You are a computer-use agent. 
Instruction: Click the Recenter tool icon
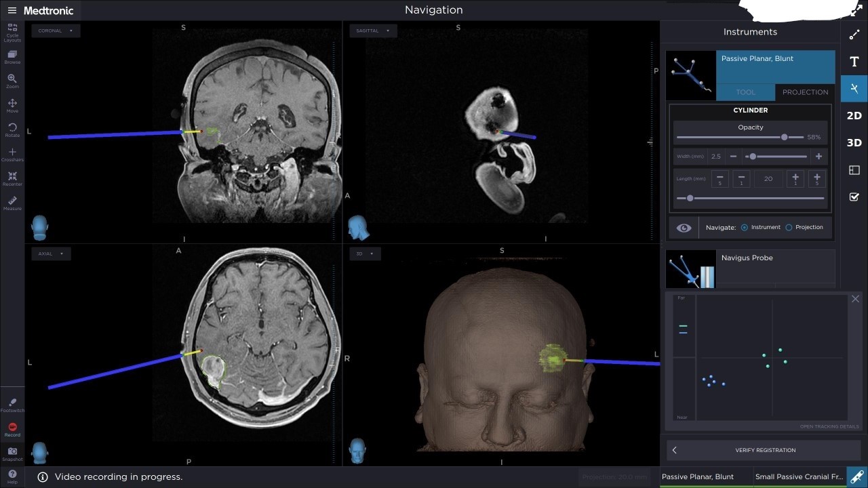12,177
